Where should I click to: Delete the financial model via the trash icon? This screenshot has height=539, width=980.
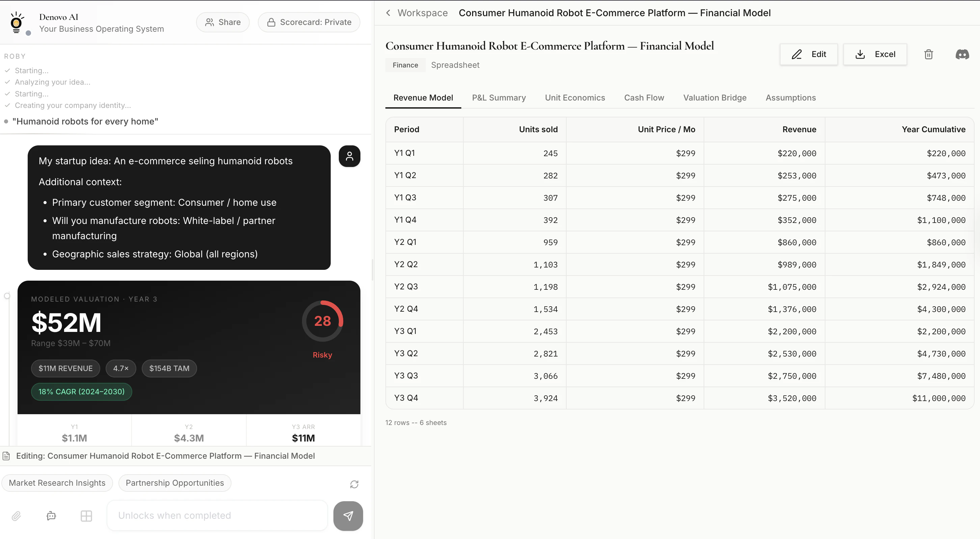tap(928, 54)
